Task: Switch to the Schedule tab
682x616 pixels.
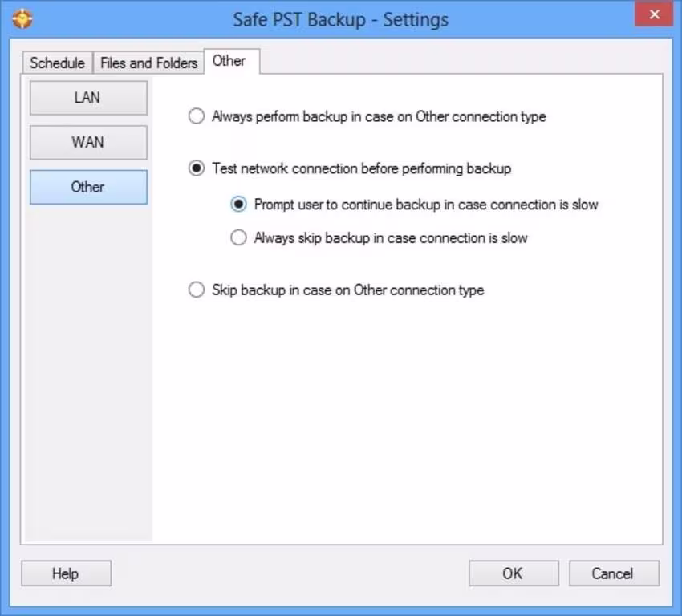Action: (x=57, y=63)
